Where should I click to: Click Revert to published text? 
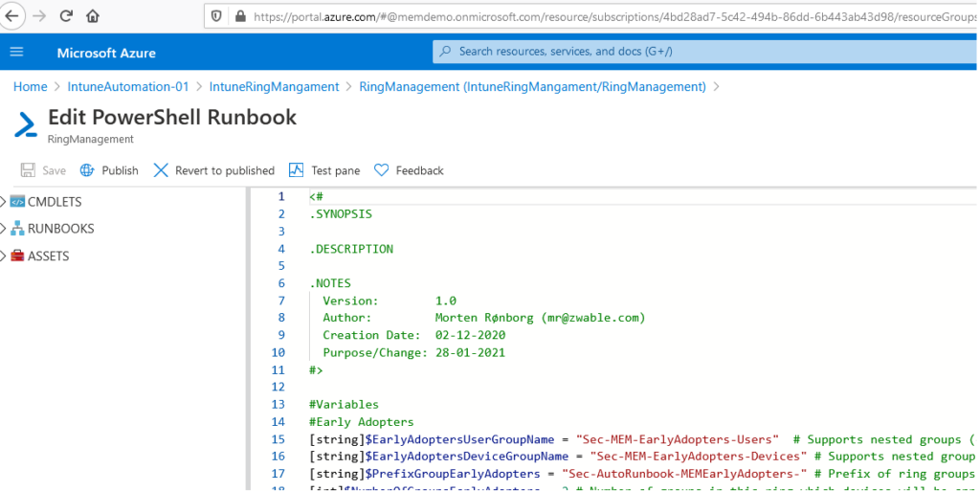coord(225,170)
